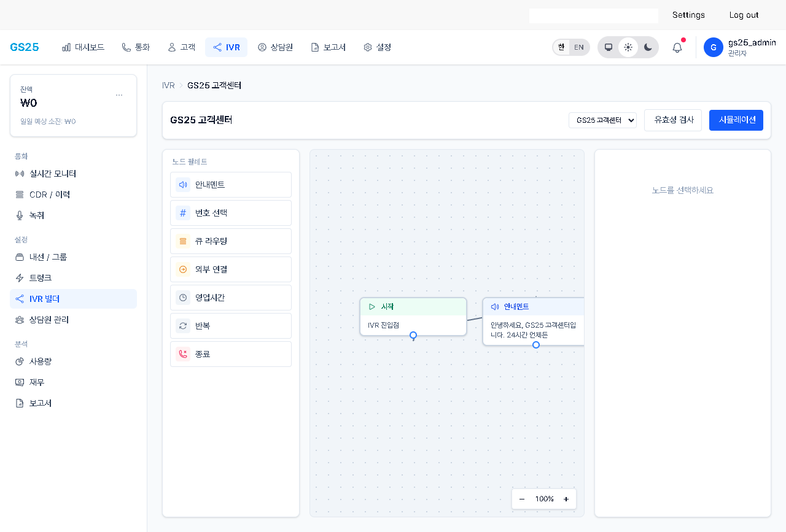Open the 설정 nav tab
The image size is (786, 532).
[377, 47]
